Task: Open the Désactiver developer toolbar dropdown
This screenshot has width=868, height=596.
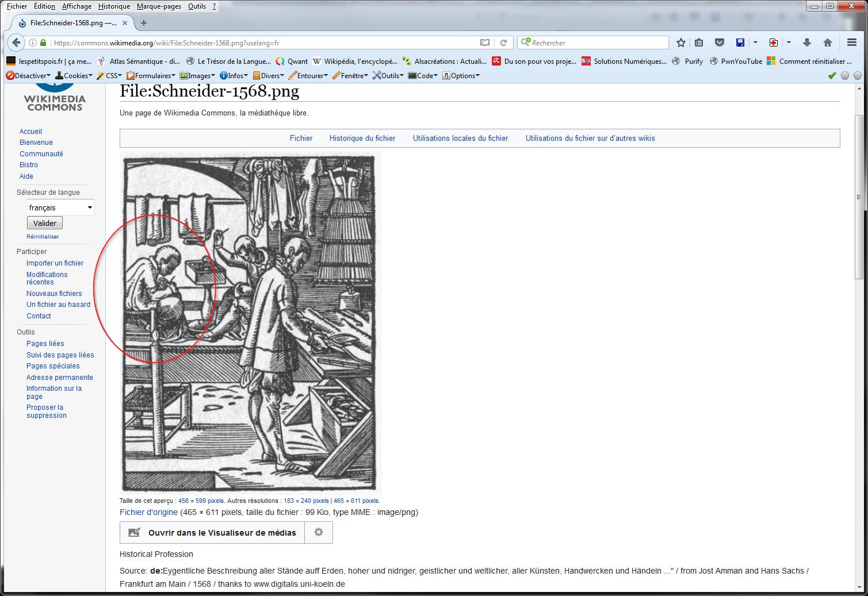Action: click(28, 76)
